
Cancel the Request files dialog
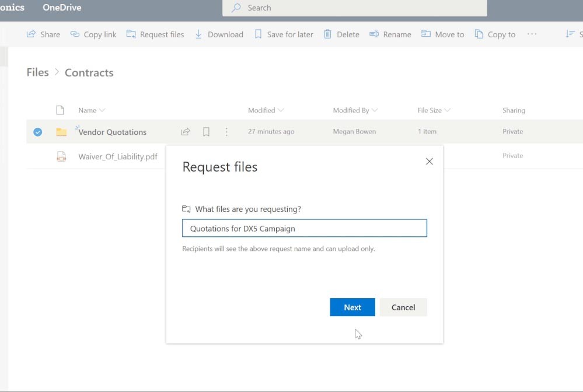click(x=403, y=307)
